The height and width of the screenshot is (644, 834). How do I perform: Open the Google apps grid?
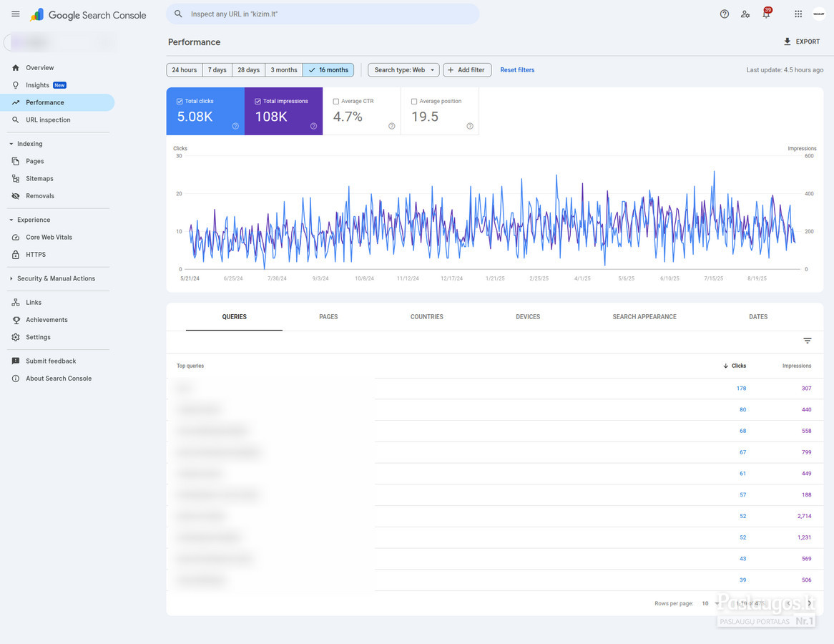pos(798,14)
